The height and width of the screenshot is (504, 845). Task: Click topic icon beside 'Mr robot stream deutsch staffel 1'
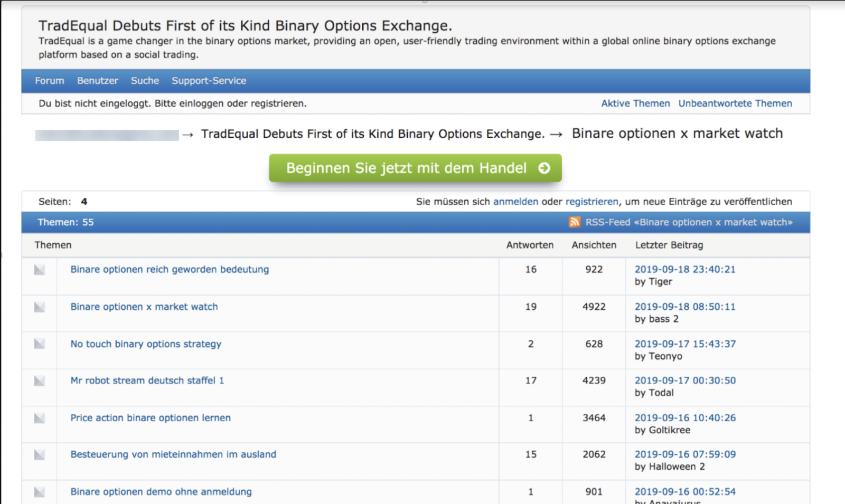(x=40, y=381)
